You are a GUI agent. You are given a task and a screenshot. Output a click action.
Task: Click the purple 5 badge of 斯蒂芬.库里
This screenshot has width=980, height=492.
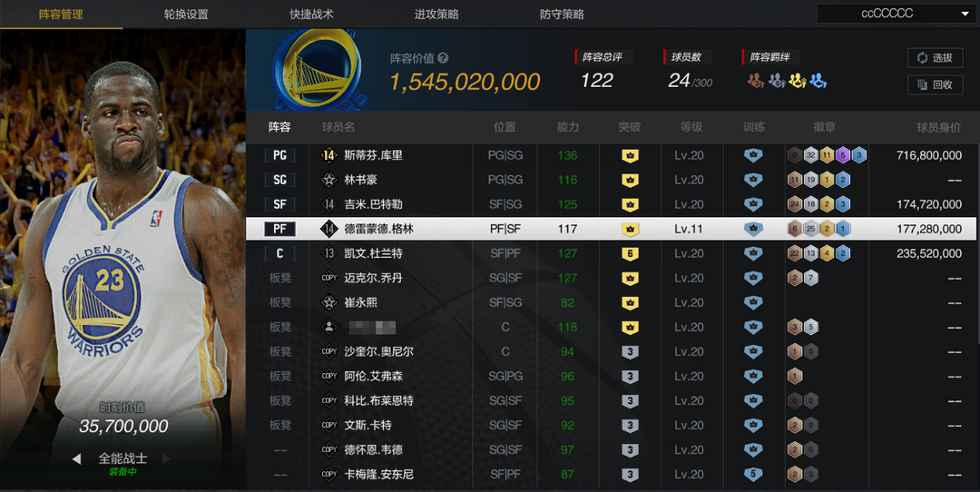[842, 155]
